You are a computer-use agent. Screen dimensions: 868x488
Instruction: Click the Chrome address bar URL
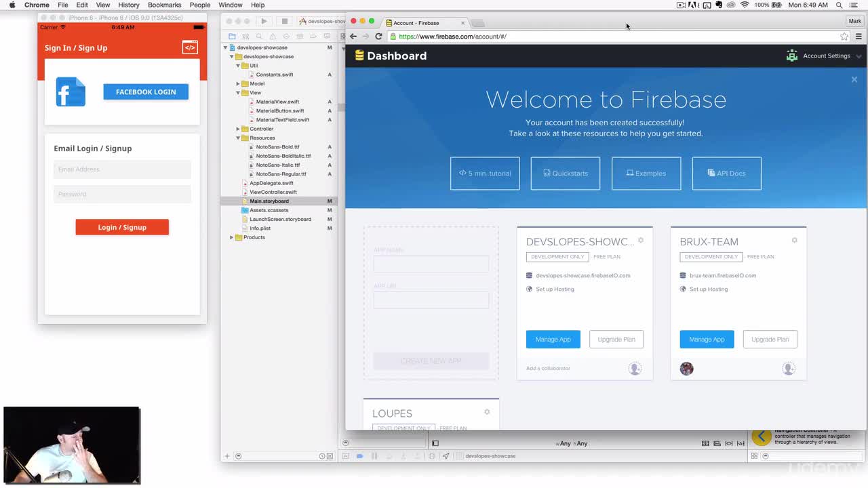pos(453,37)
